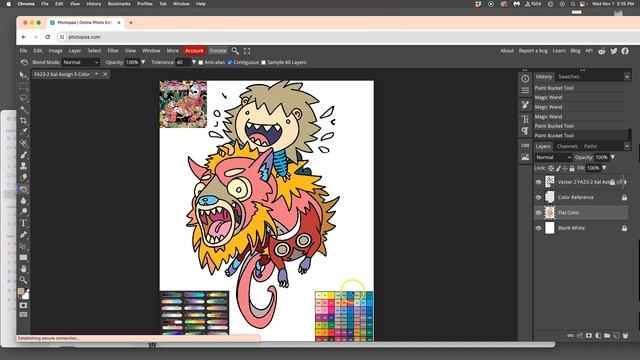Open the Filter menu

coord(113,51)
